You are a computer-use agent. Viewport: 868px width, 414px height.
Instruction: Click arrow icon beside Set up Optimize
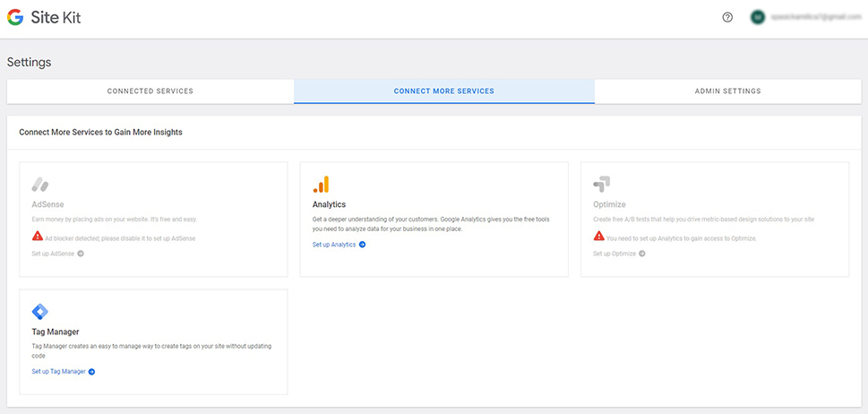(x=641, y=254)
